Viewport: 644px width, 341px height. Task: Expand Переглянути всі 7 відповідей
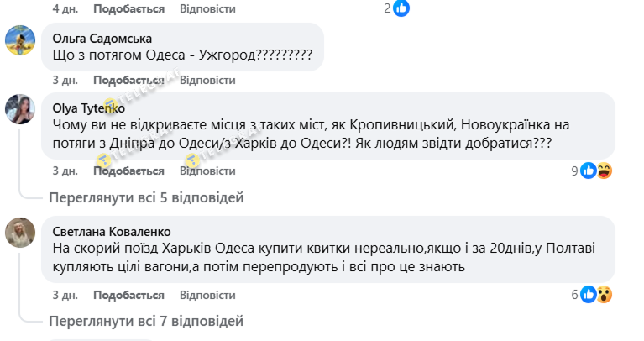[146, 322]
